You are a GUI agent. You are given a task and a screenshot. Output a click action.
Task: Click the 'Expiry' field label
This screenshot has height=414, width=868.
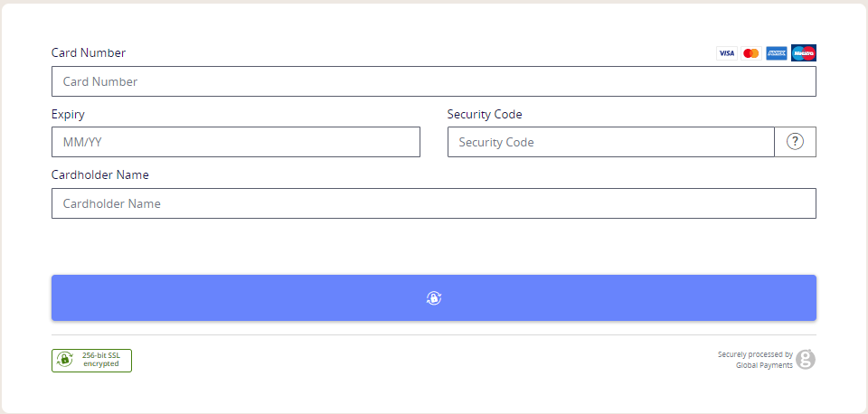69,114
